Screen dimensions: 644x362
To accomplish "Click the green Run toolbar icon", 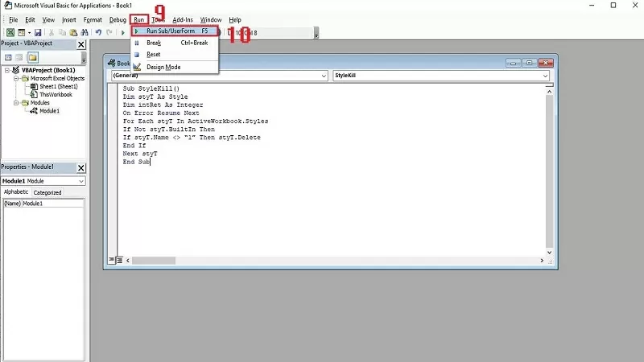I will tap(122, 32).
